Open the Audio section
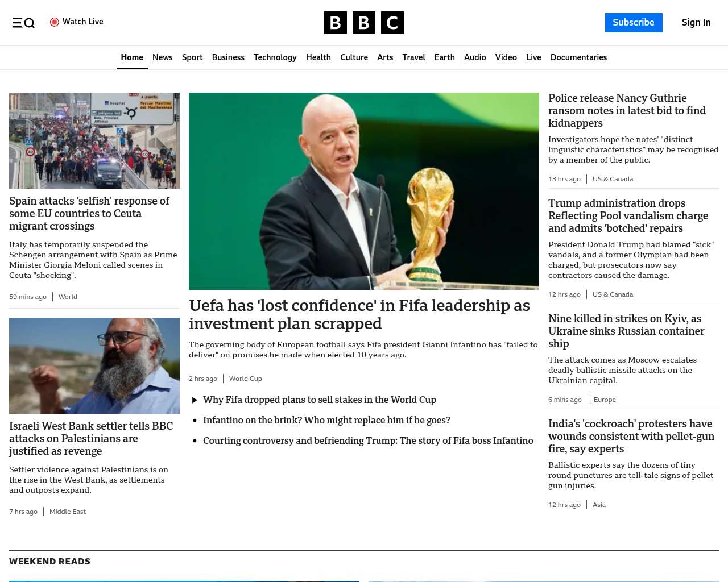The image size is (728, 582). (475, 57)
